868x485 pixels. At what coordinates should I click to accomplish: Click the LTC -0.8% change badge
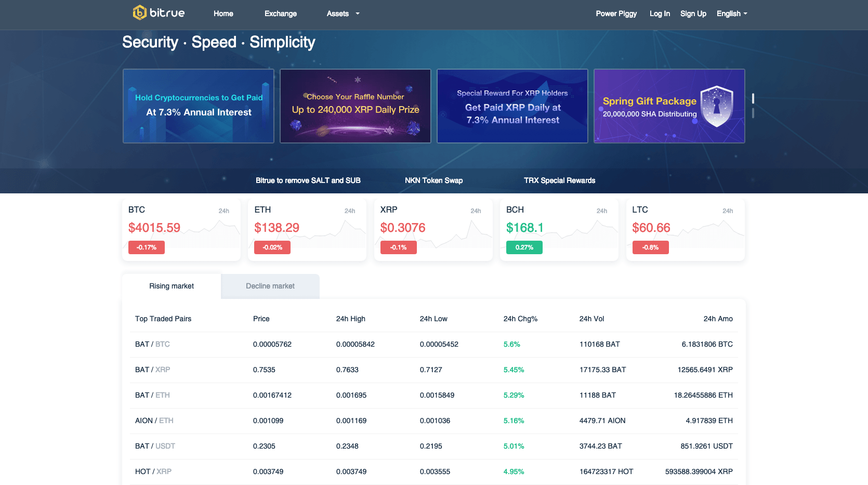coord(651,247)
